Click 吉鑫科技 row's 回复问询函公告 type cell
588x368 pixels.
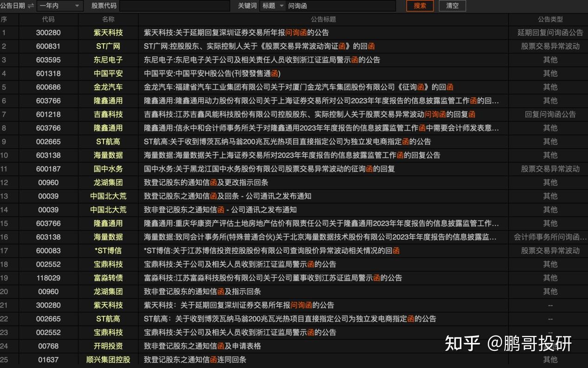(550, 114)
